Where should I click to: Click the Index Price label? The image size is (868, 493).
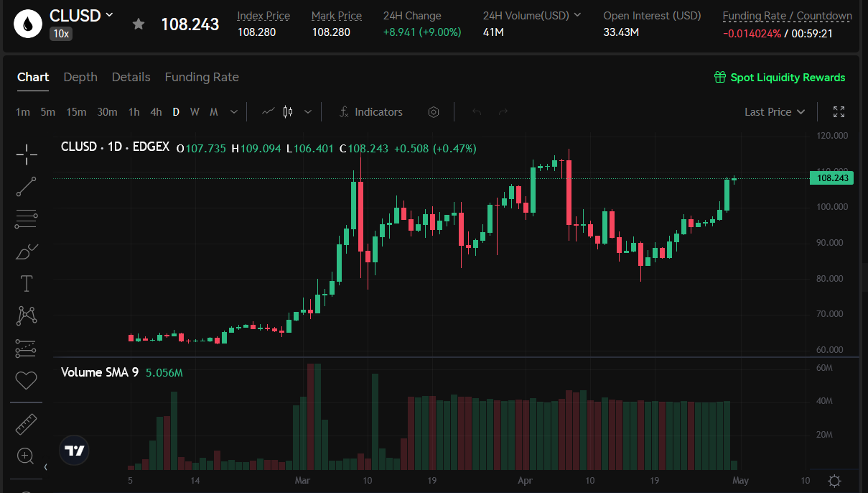tap(263, 16)
